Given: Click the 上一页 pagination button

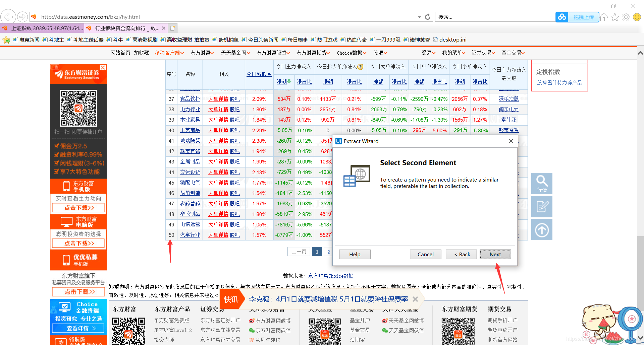Looking at the screenshot, I should tap(299, 252).
